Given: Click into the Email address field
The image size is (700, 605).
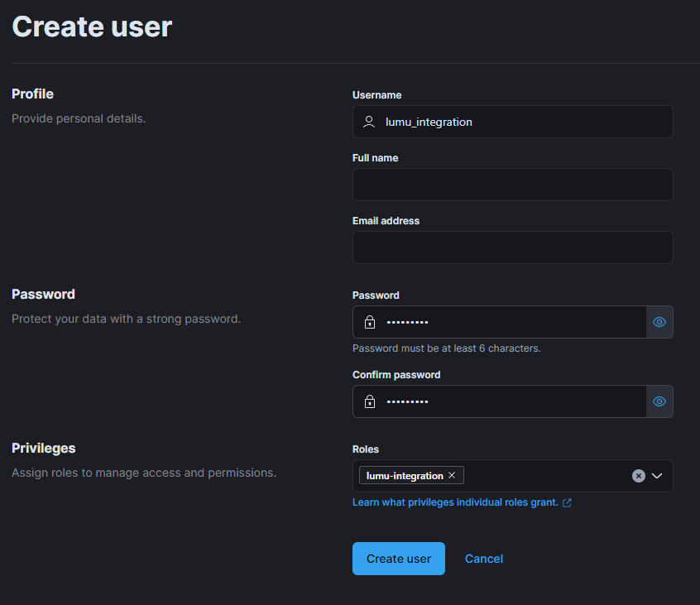Looking at the screenshot, I should (512, 247).
